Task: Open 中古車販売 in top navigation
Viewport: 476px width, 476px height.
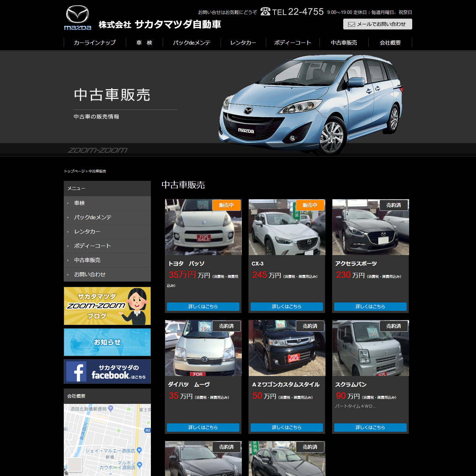Action: tap(344, 43)
